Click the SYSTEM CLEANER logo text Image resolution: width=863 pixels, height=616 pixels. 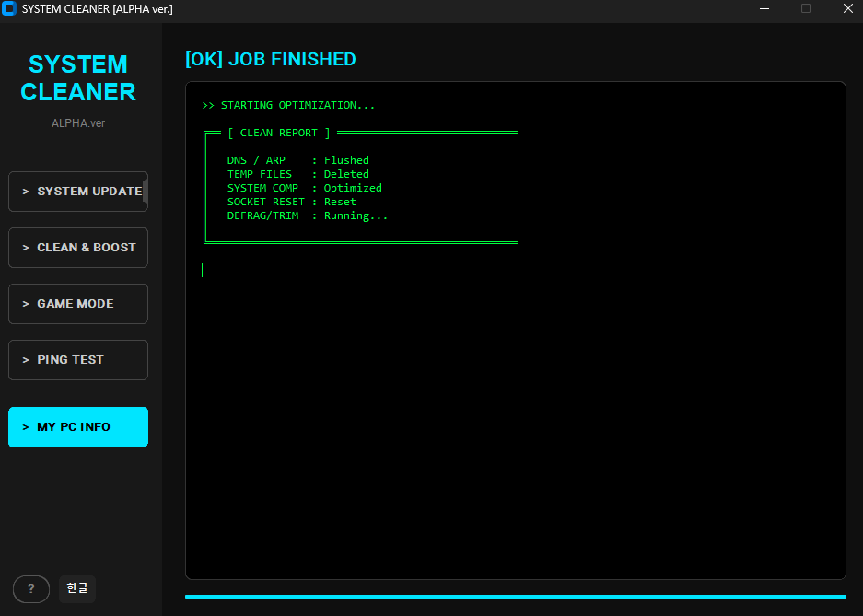coord(77,78)
